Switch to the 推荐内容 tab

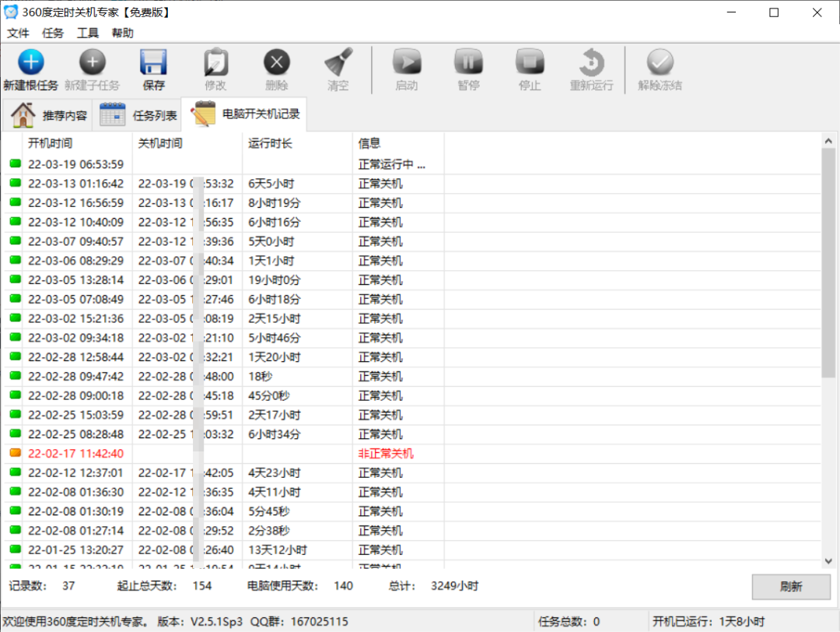pyautogui.click(x=48, y=114)
